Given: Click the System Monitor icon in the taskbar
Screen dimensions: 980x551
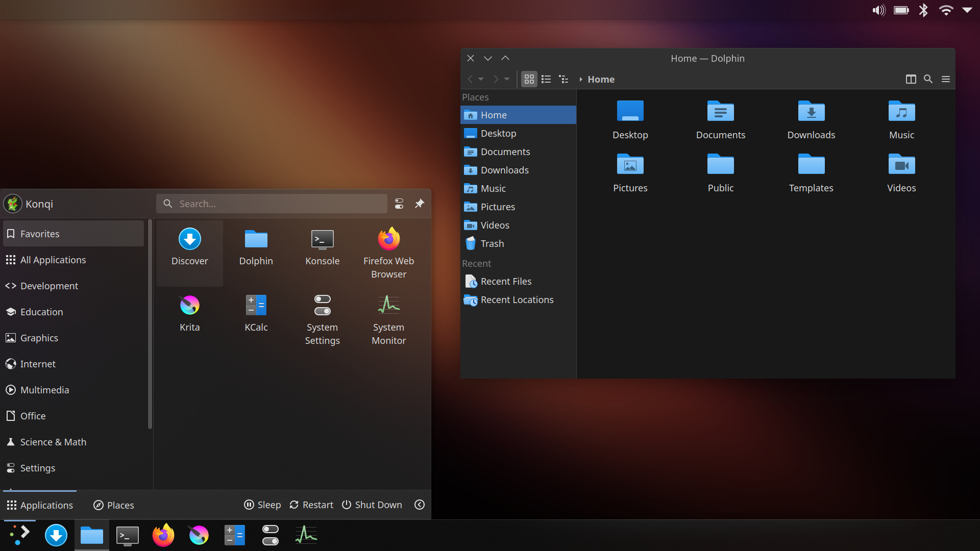Looking at the screenshot, I should click(x=306, y=535).
